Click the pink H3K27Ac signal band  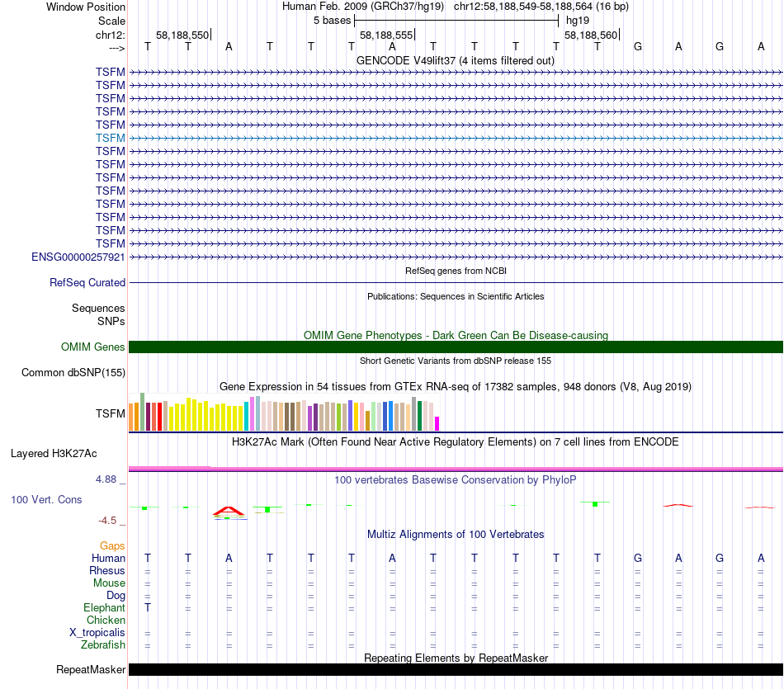tap(456, 469)
